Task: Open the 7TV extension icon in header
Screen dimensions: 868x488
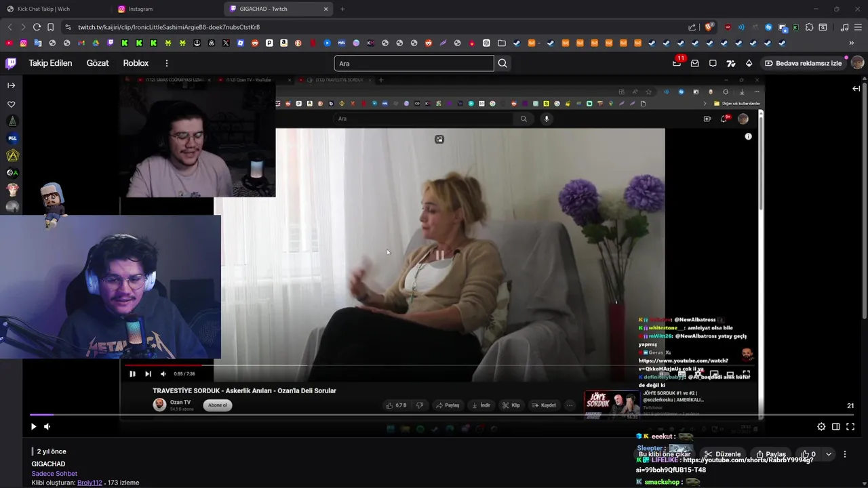Action: [x=731, y=63]
